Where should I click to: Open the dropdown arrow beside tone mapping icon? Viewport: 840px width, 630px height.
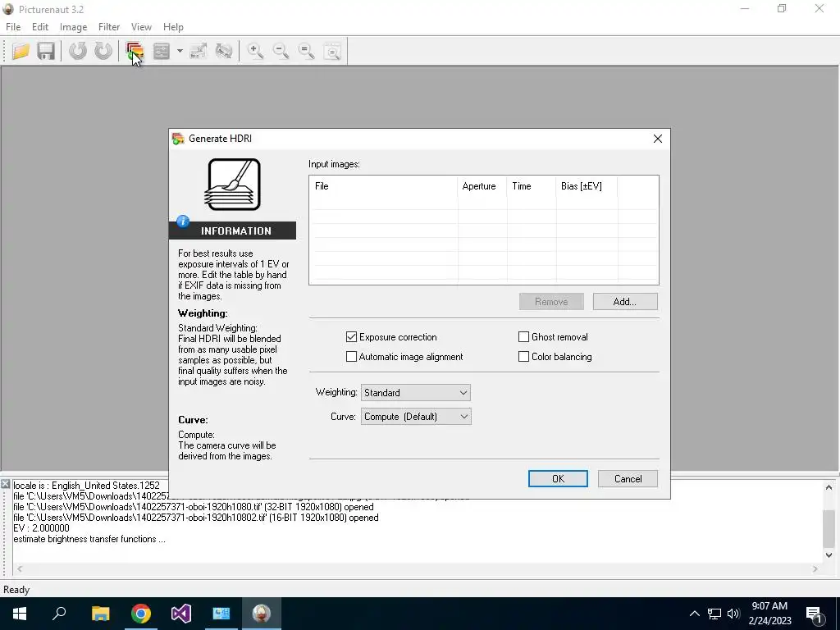(x=180, y=51)
